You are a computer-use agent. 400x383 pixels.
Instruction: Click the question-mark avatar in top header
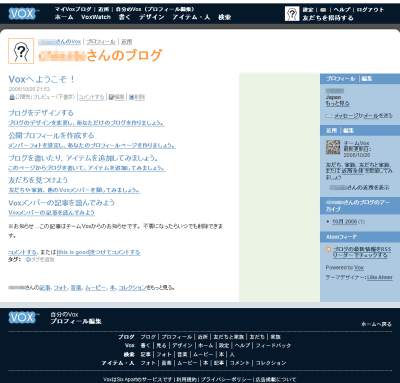coord(292,14)
